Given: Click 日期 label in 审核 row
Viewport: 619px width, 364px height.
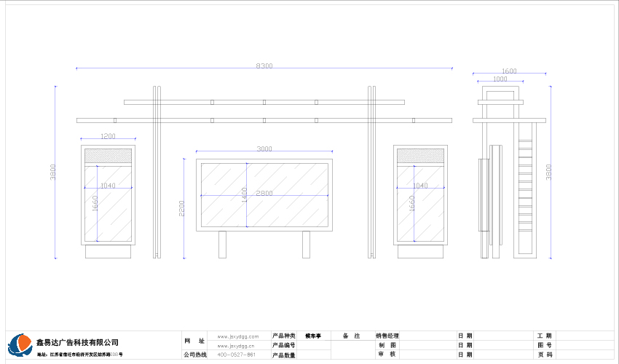Looking at the screenshot, I should click(465, 355).
